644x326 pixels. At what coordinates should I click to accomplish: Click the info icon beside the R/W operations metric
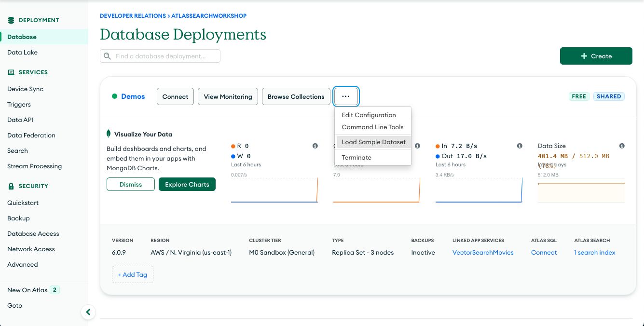(x=315, y=146)
